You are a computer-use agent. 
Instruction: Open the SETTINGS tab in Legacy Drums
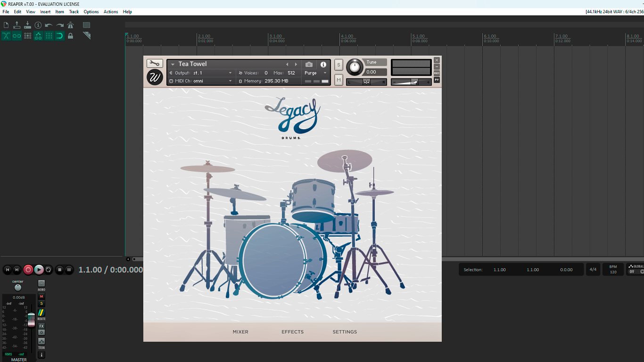pyautogui.click(x=345, y=332)
